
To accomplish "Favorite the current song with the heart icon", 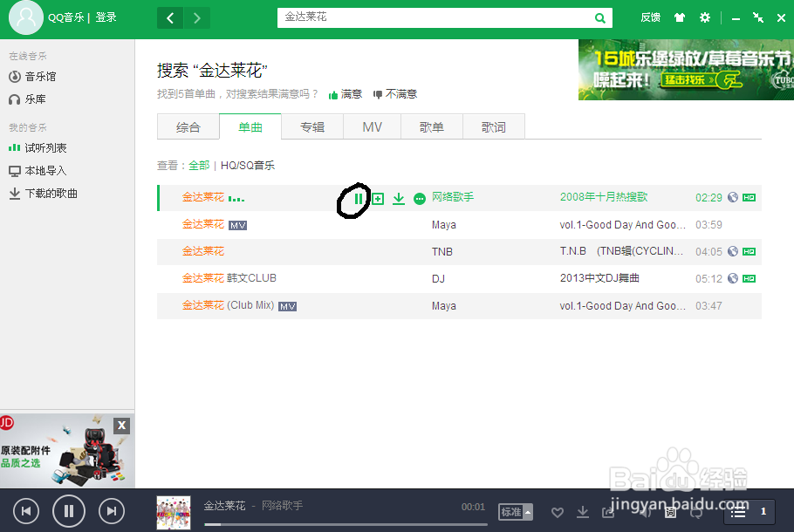I will point(558,513).
